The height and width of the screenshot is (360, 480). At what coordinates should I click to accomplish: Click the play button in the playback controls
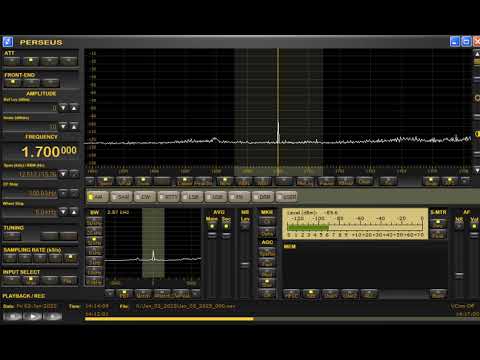(33, 316)
